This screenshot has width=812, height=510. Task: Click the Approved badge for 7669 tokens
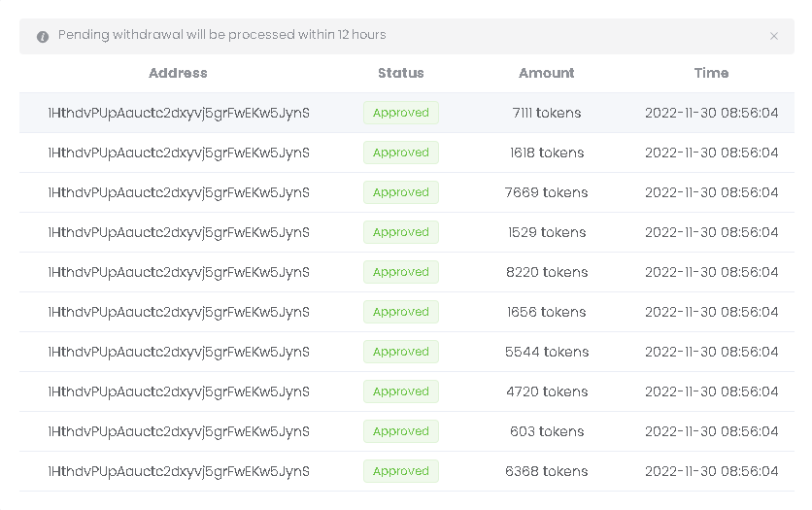401,192
